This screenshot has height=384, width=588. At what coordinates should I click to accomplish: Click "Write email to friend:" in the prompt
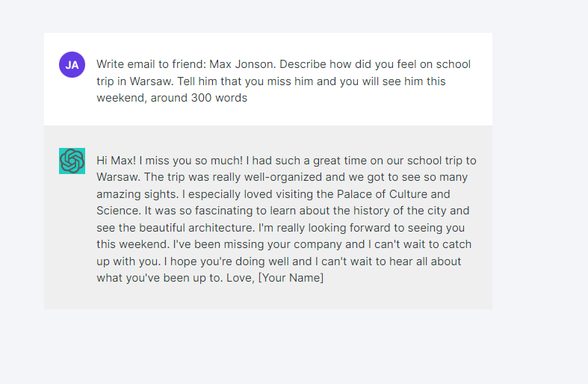tap(152, 64)
